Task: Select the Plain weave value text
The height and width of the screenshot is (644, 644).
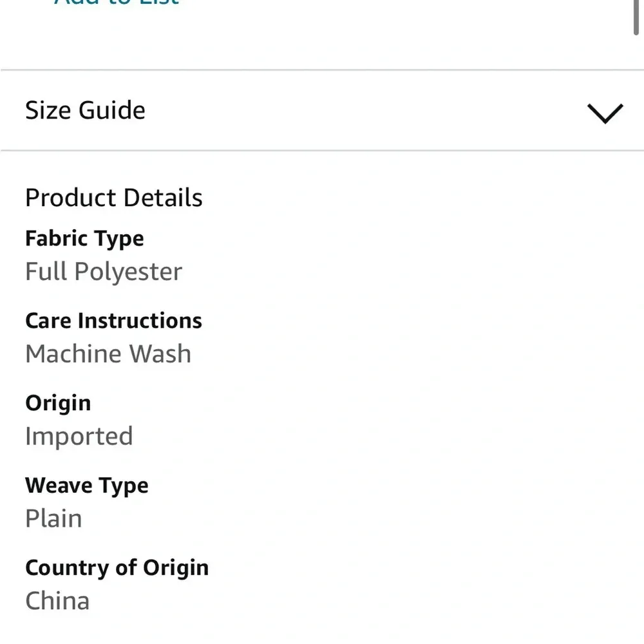Action: coord(53,519)
